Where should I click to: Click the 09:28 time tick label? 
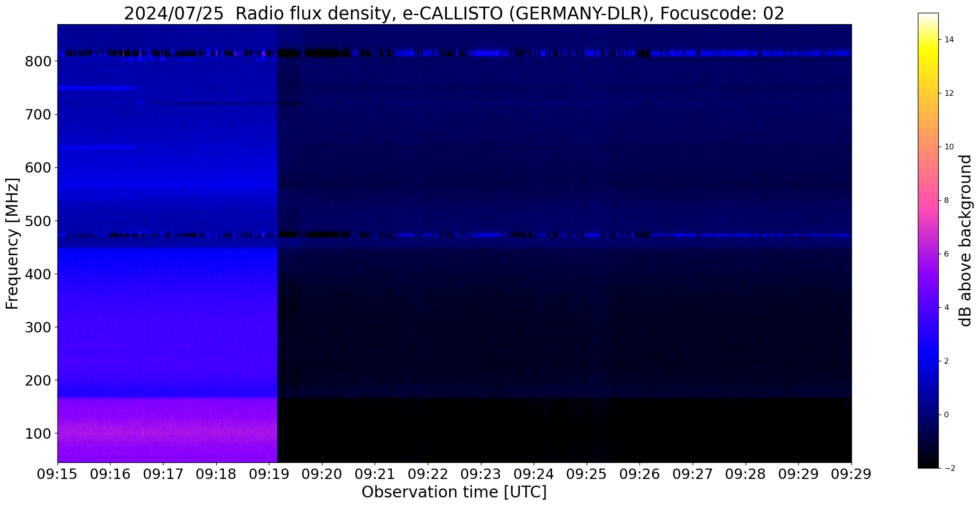pos(746,474)
